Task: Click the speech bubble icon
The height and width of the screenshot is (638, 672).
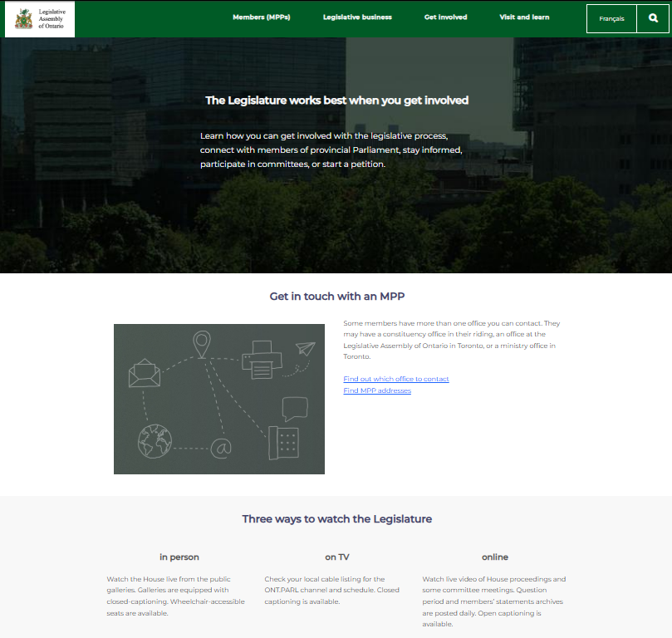Action: 295,410
